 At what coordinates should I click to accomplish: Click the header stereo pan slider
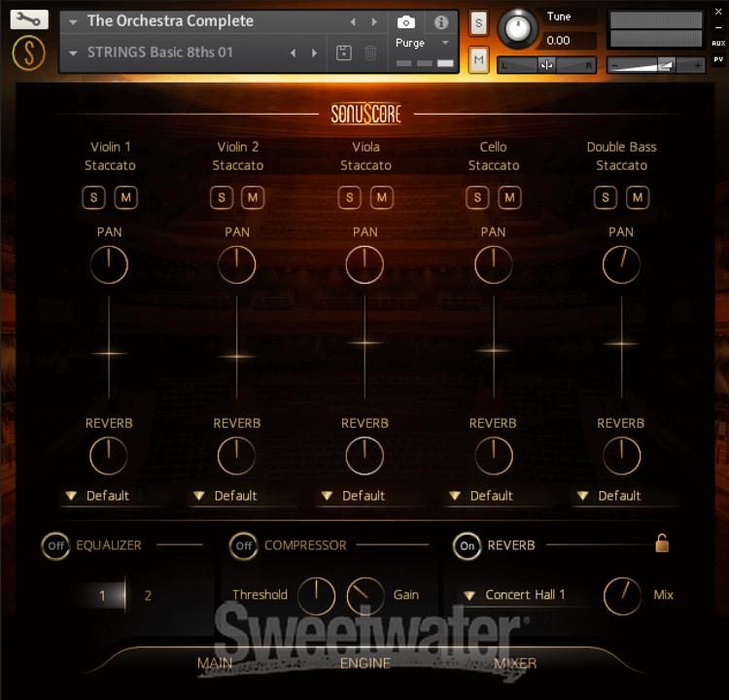(546, 65)
